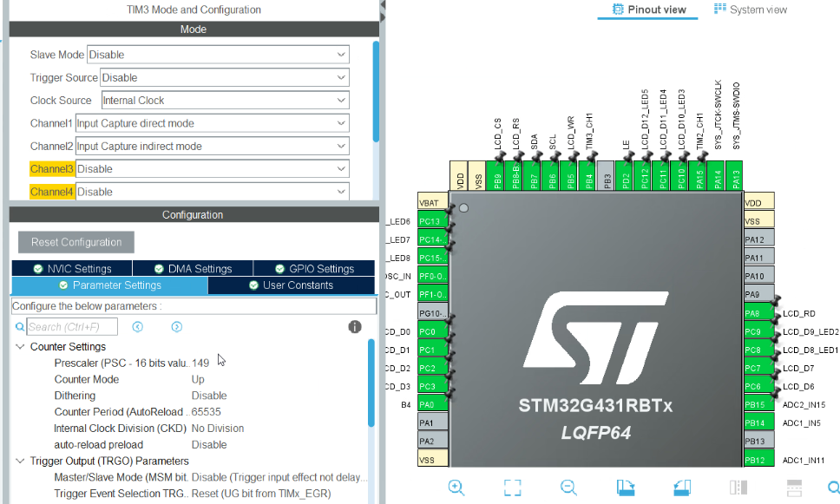Image resolution: width=840 pixels, height=504 pixels.
Task: Rotate the chip clockwise
Action: click(x=625, y=488)
